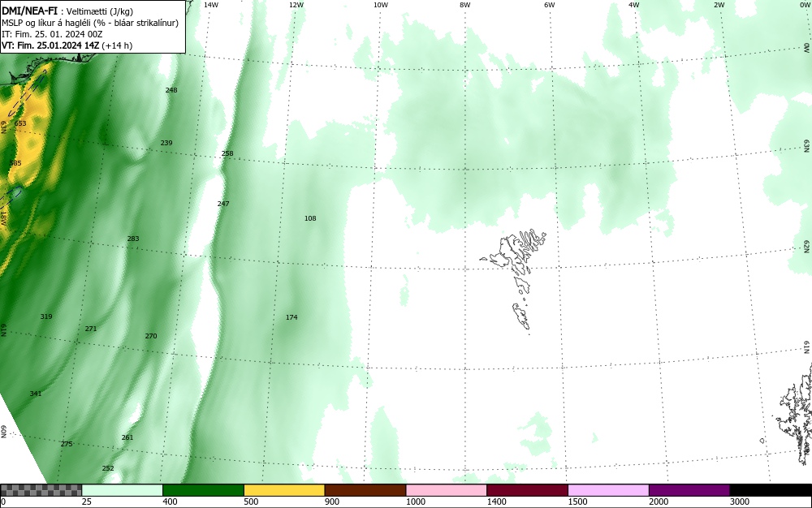
Task: Click the checkered 0–25 legend swatch
Action: point(41,490)
